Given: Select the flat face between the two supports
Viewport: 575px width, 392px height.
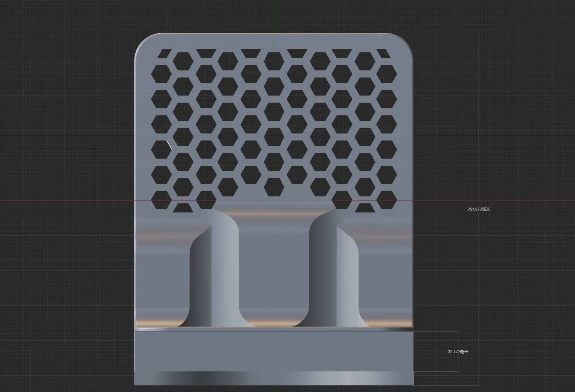Looking at the screenshot, I should pos(274,270).
